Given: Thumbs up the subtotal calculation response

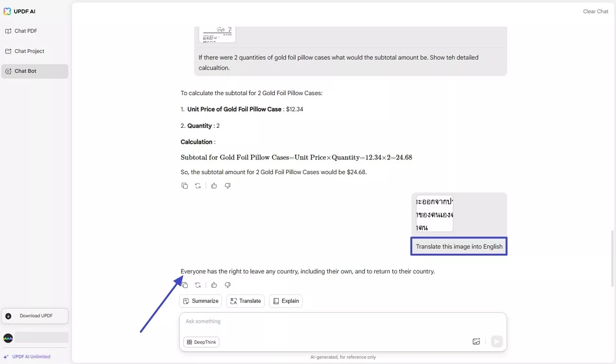Looking at the screenshot, I should point(214,186).
